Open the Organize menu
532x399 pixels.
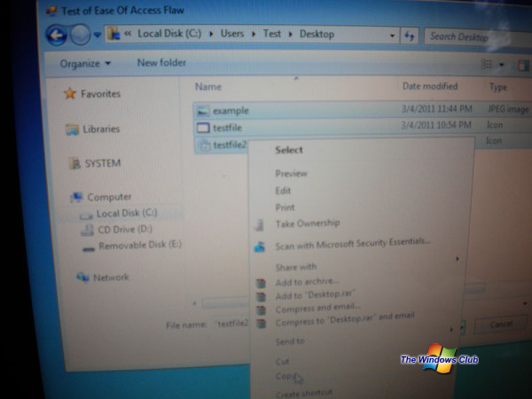[x=85, y=64]
